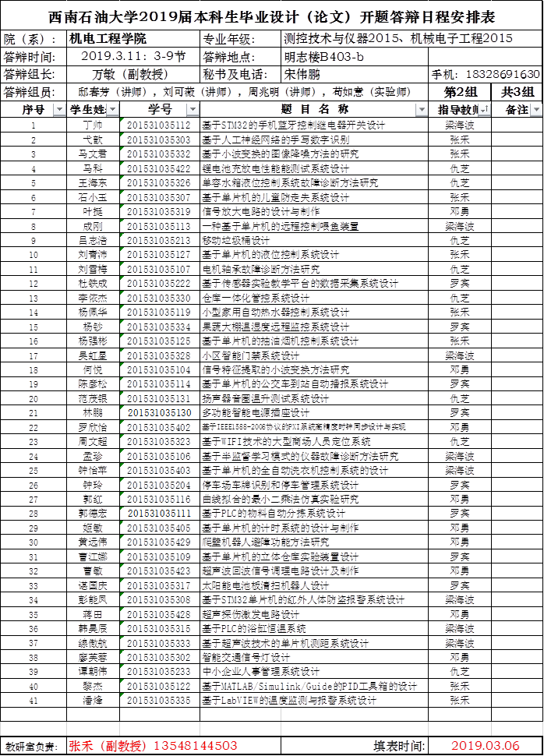Select the white cell 201531035111
The height and width of the screenshot is (756, 544).
click(x=159, y=514)
